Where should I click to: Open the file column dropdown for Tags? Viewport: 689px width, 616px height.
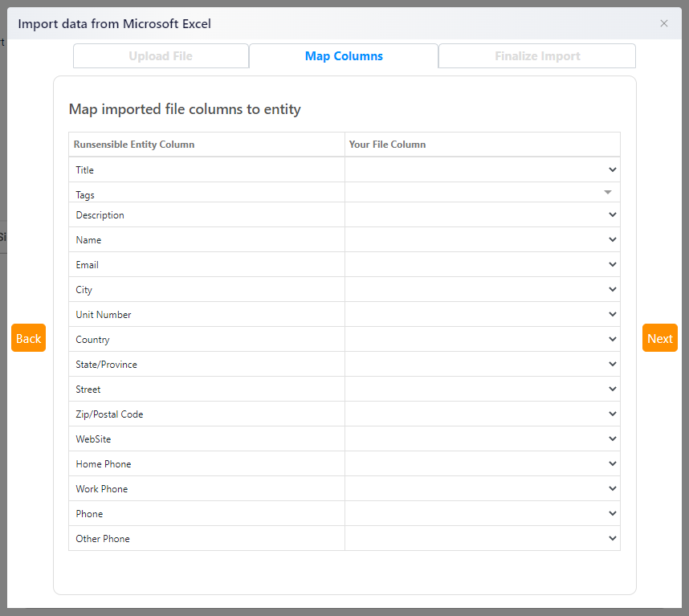[x=483, y=193]
